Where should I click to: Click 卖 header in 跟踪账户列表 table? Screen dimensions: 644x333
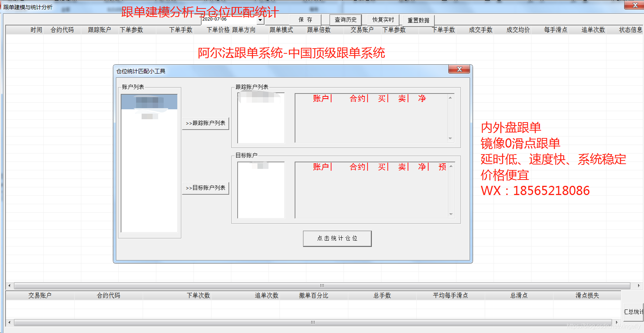pos(402,99)
